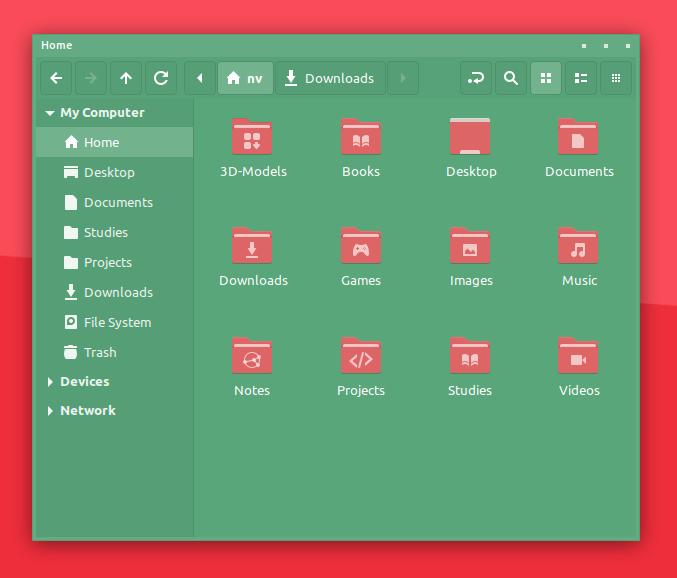Image resolution: width=677 pixels, height=578 pixels.
Task: Select the Games folder icon
Action: 361,245
